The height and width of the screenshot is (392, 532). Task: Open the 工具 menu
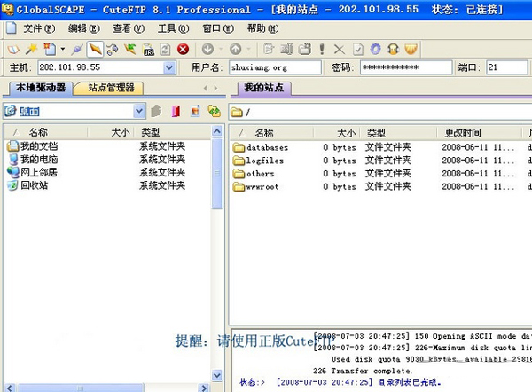[x=174, y=28]
